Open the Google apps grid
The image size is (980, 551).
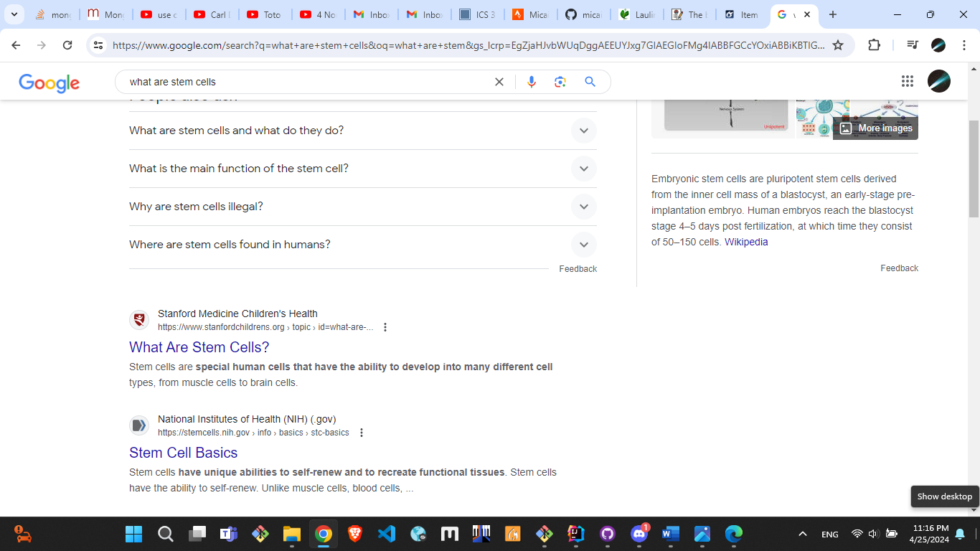click(x=907, y=81)
